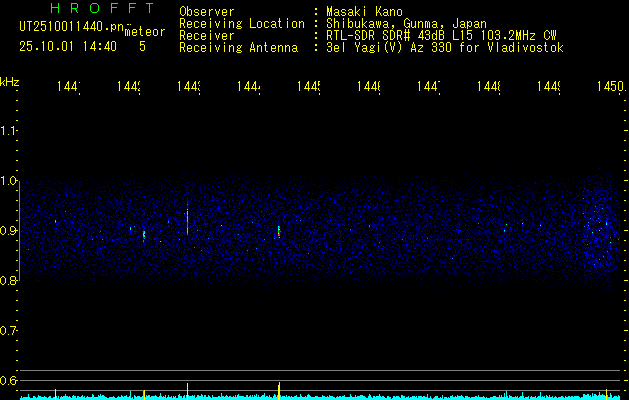Click the tall white peak in bottom power strip
The width and height of the screenshot is (629, 400).
(x=187, y=388)
